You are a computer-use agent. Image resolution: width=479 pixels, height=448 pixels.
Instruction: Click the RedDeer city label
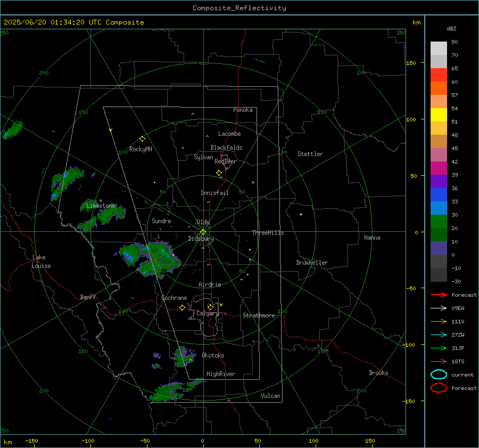pos(226,161)
